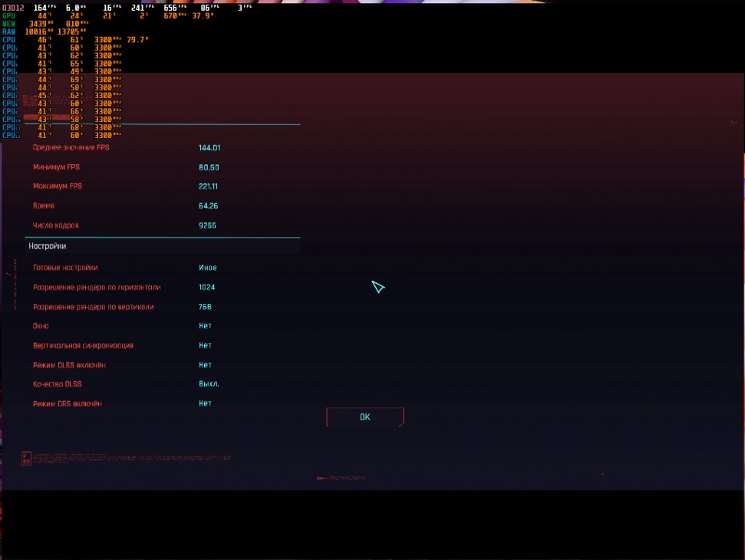Click the time value 64.26
Screen dimensions: 745x560
click(x=208, y=206)
